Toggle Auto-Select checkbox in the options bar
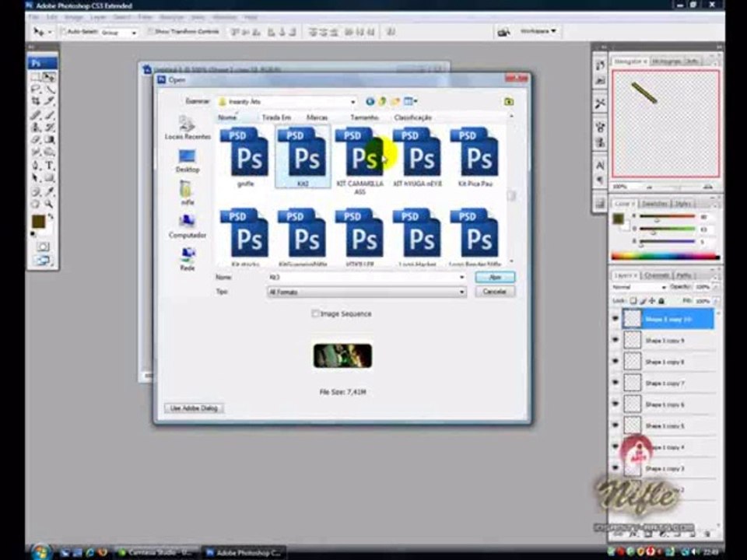The width and height of the screenshot is (747, 560). [x=63, y=32]
